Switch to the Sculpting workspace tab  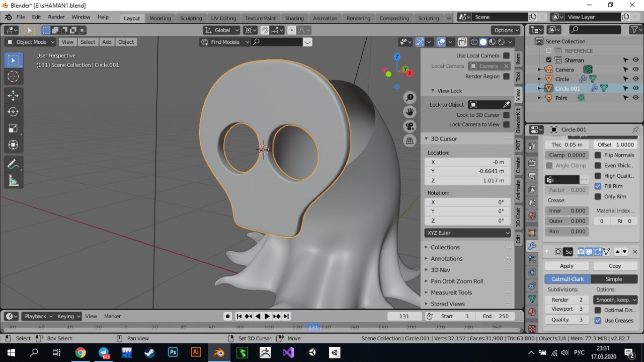pyautogui.click(x=191, y=18)
